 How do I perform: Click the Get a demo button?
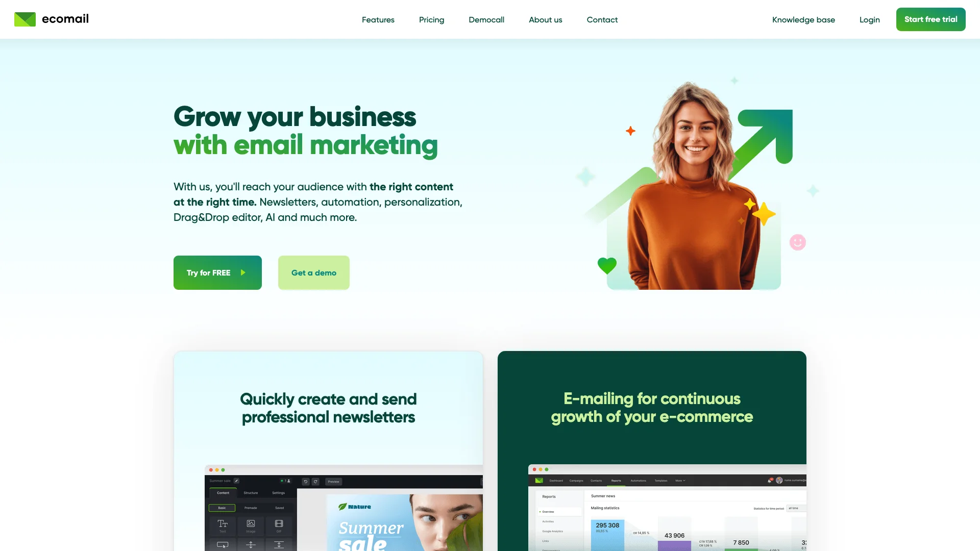[x=313, y=272]
